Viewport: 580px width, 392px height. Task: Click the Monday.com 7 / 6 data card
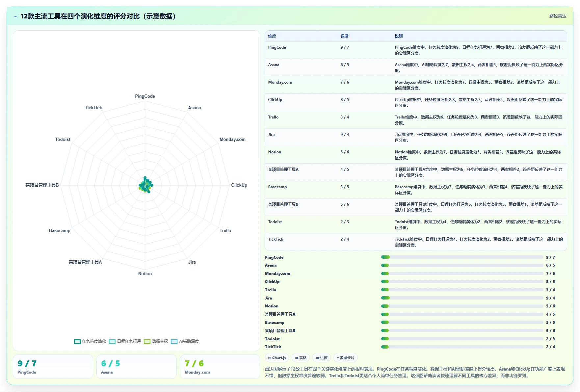pos(220,367)
